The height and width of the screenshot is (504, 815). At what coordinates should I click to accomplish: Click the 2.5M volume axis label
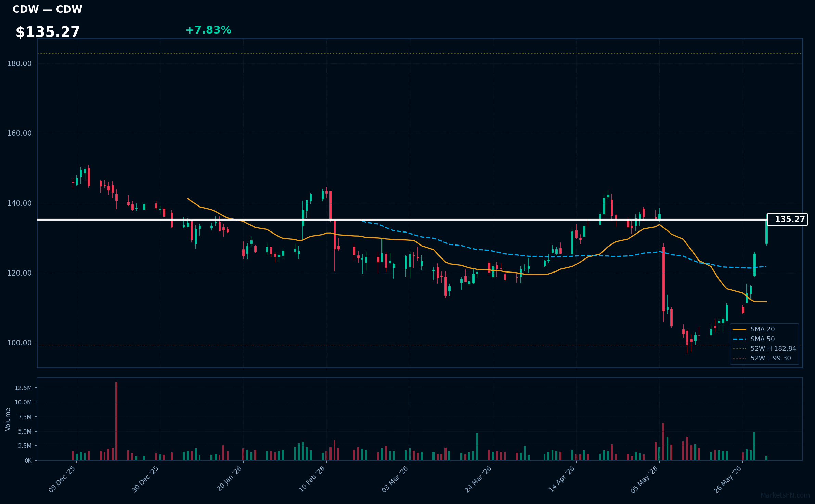(x=25, y=446)
